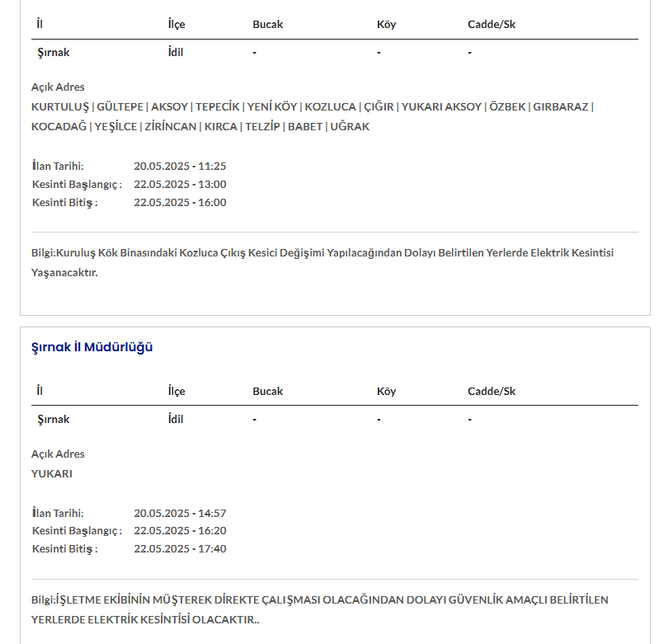Click Bucak column header under Şırnak İl Müdürlüğü
The height and width of the screenshot is (644, 668).
(x=267, y=391)
